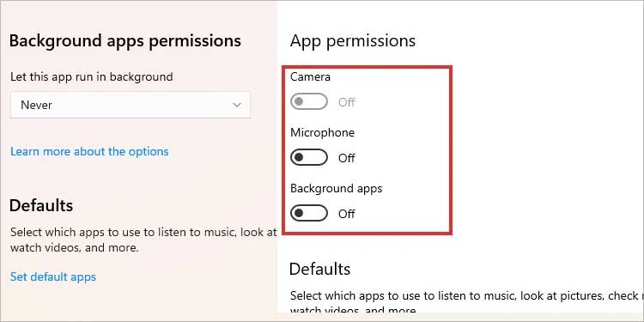This screenshot has height=322, width=644.
Task: Open "Learn more about the options" link
Action: click(x=89, y=151)
